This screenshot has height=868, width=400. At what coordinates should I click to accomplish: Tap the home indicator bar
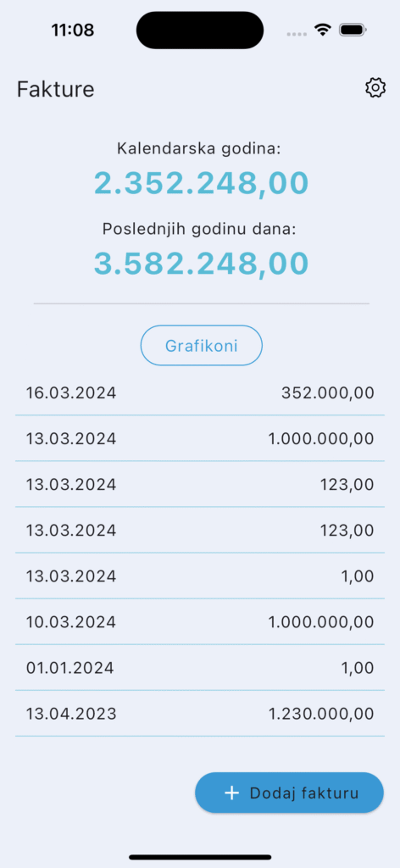pyautogui.click(x=200, y=857)
